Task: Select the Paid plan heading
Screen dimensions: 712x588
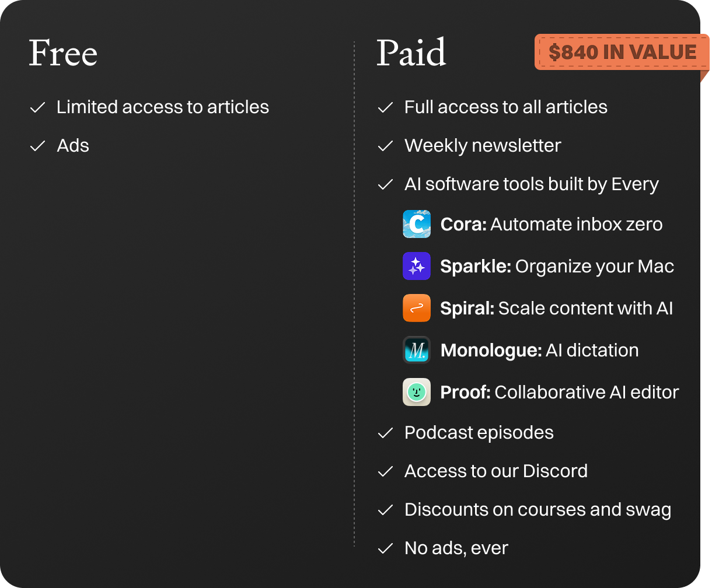Action: [411, 52]
